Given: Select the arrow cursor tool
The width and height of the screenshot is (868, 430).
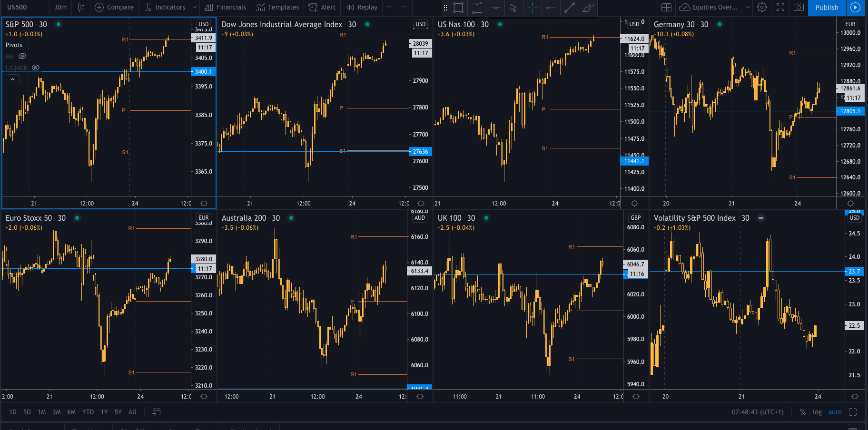Looking at the screenshot, I should click(513, 7).
